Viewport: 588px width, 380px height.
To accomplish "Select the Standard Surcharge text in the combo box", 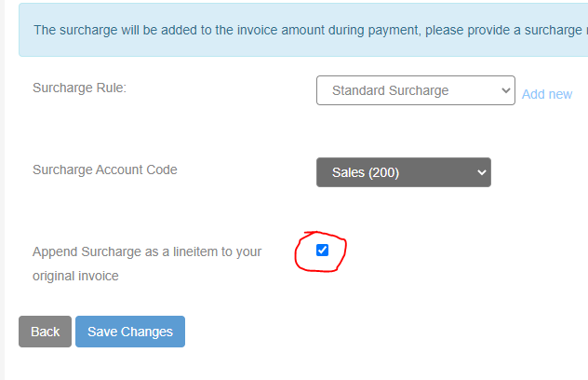I will (390, 90).
